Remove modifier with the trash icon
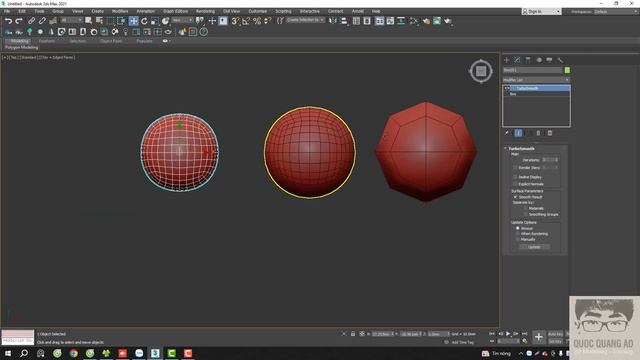 [538, 133]
